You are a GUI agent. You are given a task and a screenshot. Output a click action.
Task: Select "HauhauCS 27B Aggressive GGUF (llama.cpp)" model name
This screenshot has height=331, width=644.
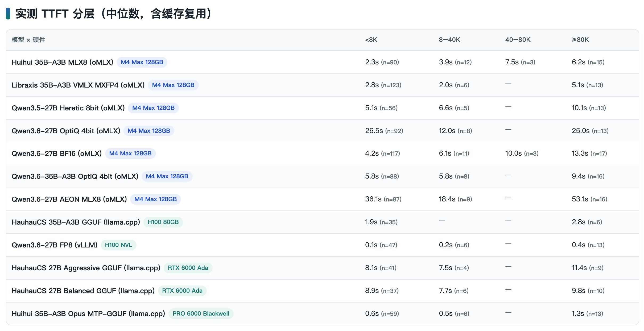pos(86,268)
